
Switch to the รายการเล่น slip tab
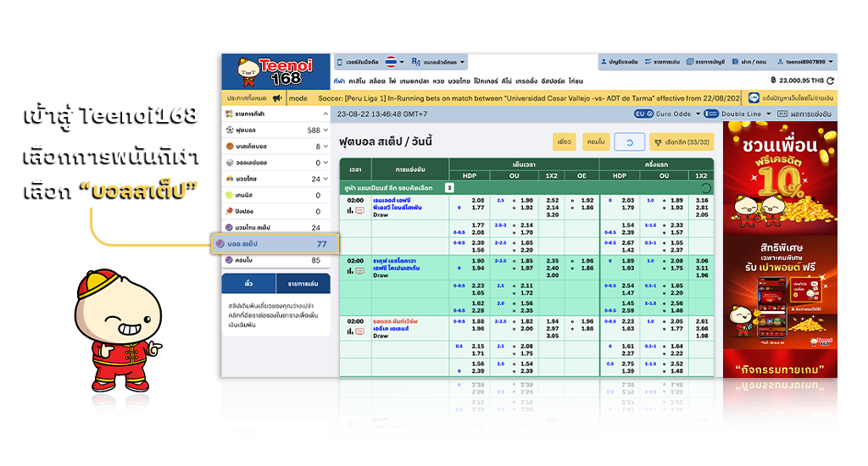coord(303,283)
